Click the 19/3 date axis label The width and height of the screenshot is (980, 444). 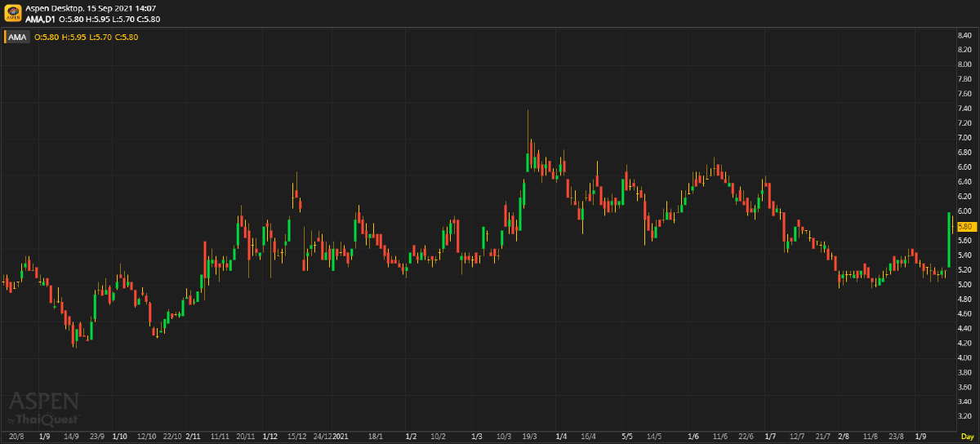(x=531, y=437)
